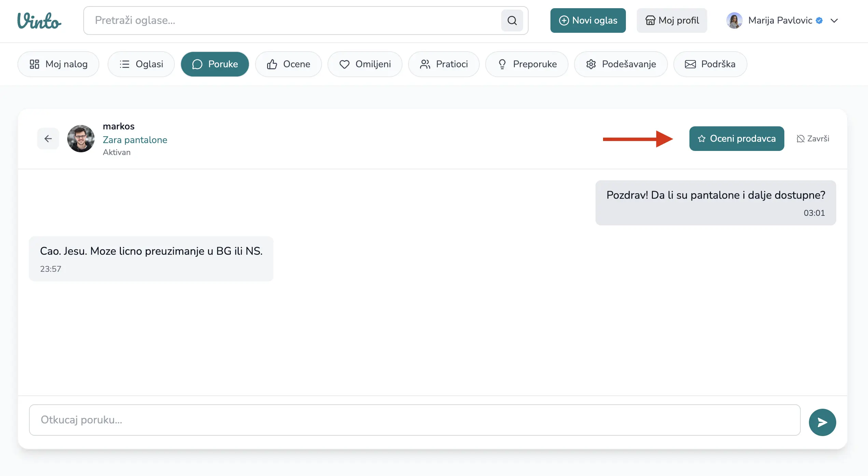Open the Ocene tab
Viewport: 868px width, 476px height.
pos(289,64)
